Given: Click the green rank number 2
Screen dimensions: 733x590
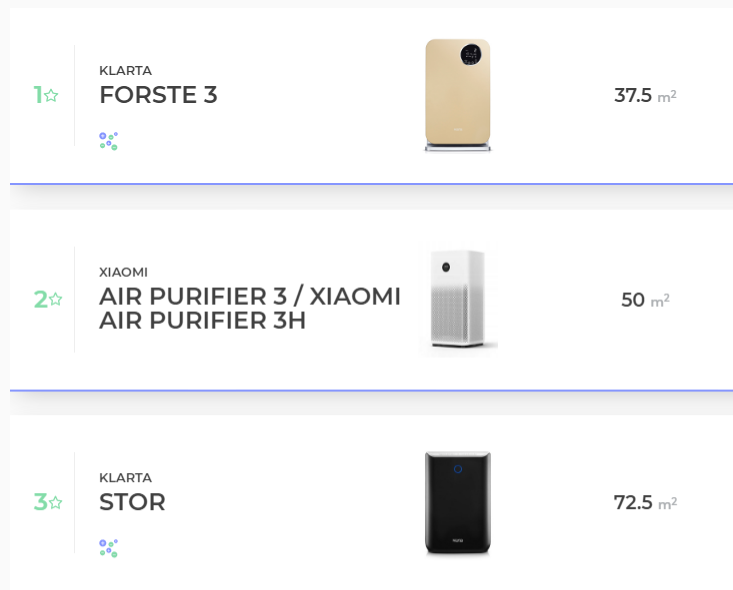Looking at the screenshot, I should tap(40, 299).
